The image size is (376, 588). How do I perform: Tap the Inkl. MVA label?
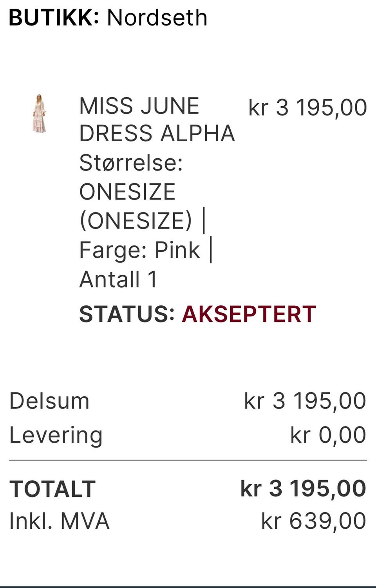click(59, 521)
